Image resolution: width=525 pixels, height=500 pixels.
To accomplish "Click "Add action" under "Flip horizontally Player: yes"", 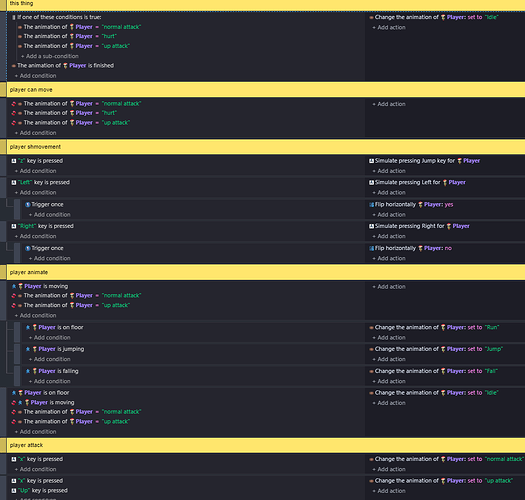I will pos(389,215).
